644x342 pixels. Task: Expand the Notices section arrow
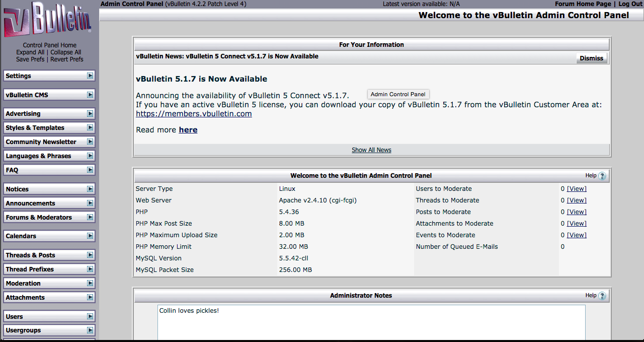90,189
